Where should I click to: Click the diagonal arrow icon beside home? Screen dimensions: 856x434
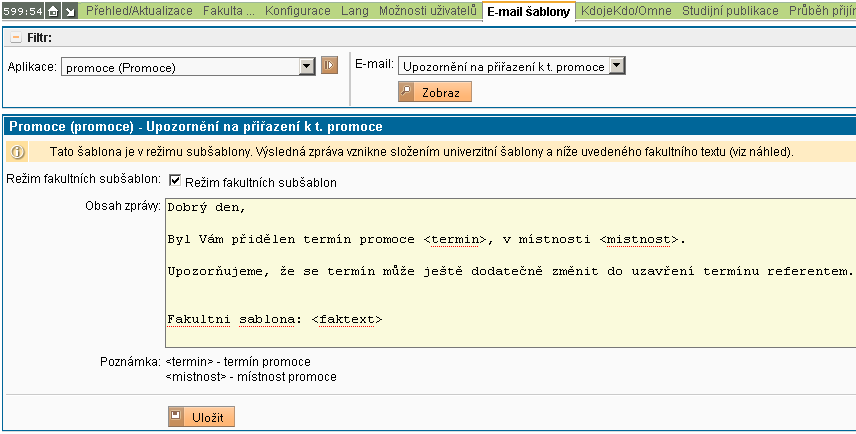click(x=69, y=12)
